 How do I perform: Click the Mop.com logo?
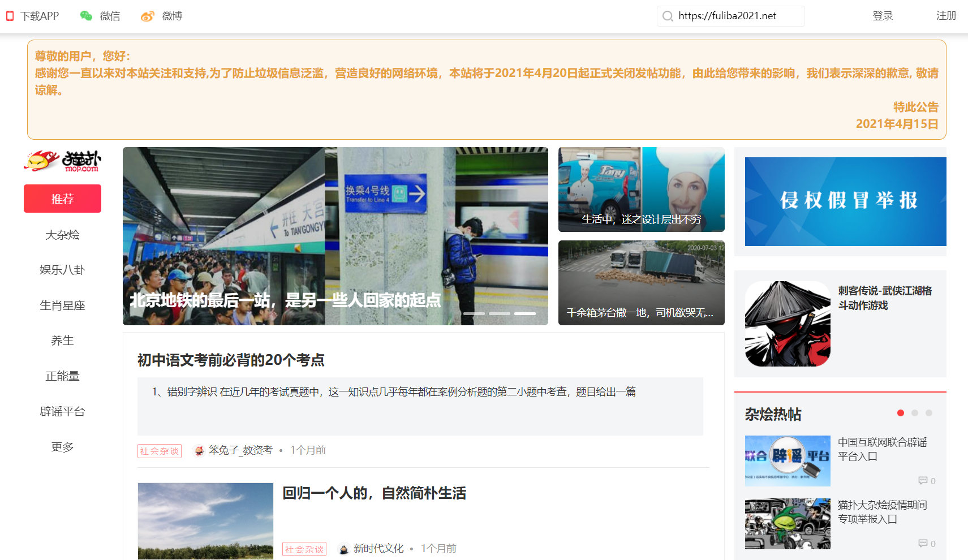click(x=62, y=161)
